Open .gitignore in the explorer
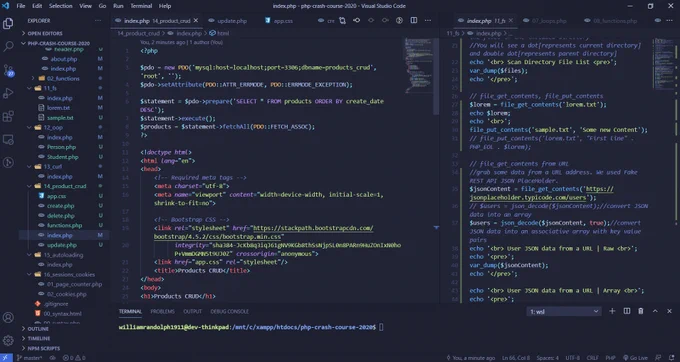 point(56,304)
